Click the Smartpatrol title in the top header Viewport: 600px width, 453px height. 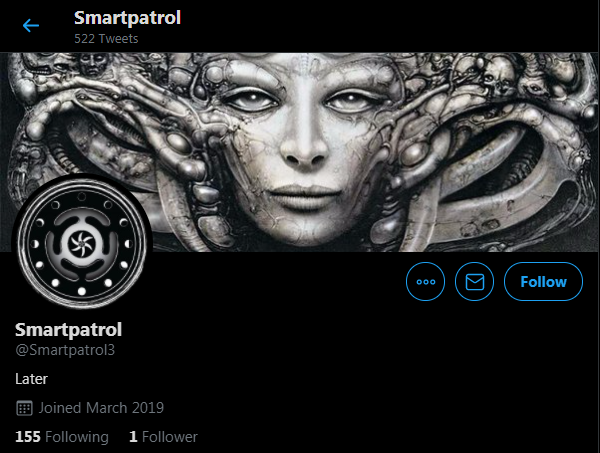tap(127, 18)
